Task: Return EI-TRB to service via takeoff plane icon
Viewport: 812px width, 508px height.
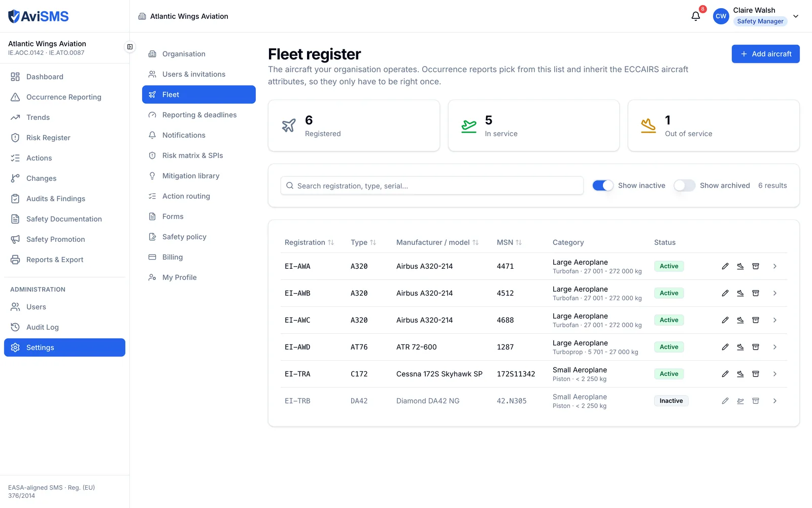Action: [x=740, y=401]
